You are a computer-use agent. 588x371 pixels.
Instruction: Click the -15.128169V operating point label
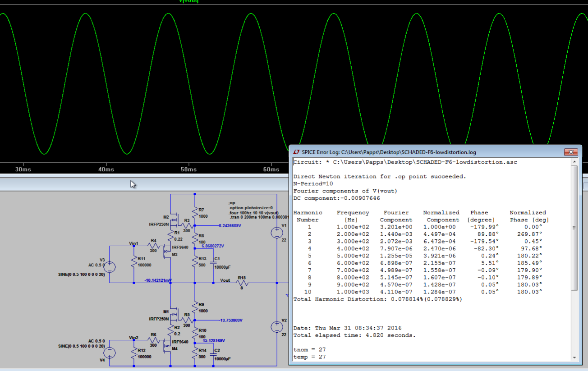click(213, 340)
